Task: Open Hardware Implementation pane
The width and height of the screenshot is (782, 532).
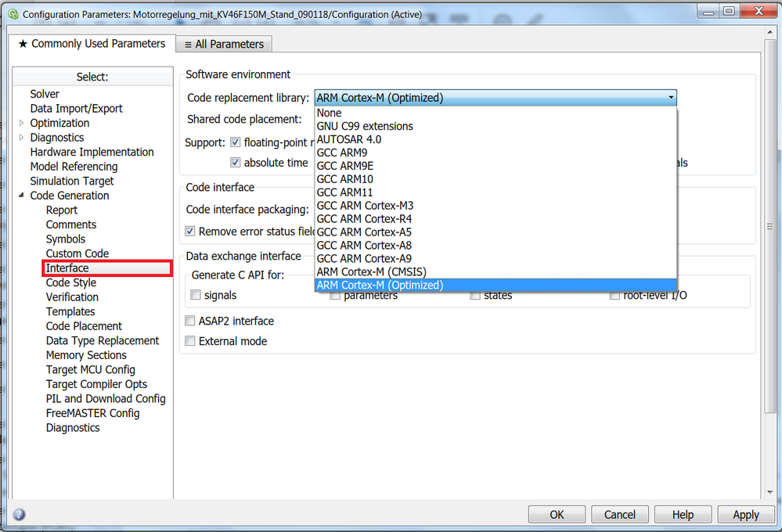Action: click(92, 152)
